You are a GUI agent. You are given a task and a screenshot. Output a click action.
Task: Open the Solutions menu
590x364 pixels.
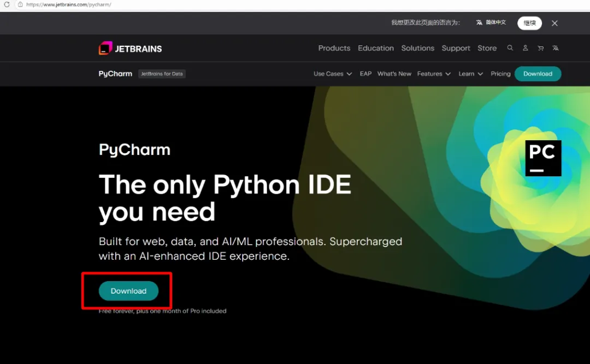[418, 48]
